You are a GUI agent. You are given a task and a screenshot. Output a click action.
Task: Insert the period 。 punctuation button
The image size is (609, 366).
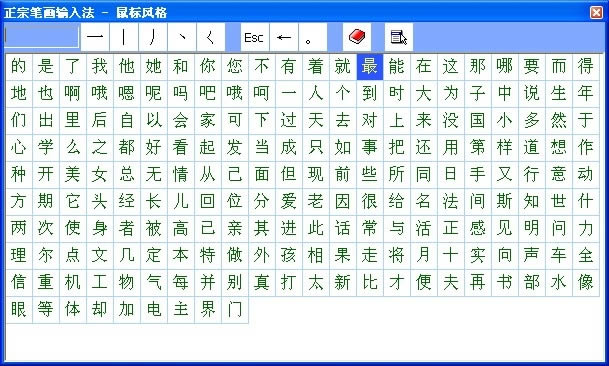pyautogui.click(x=313, y=37)
